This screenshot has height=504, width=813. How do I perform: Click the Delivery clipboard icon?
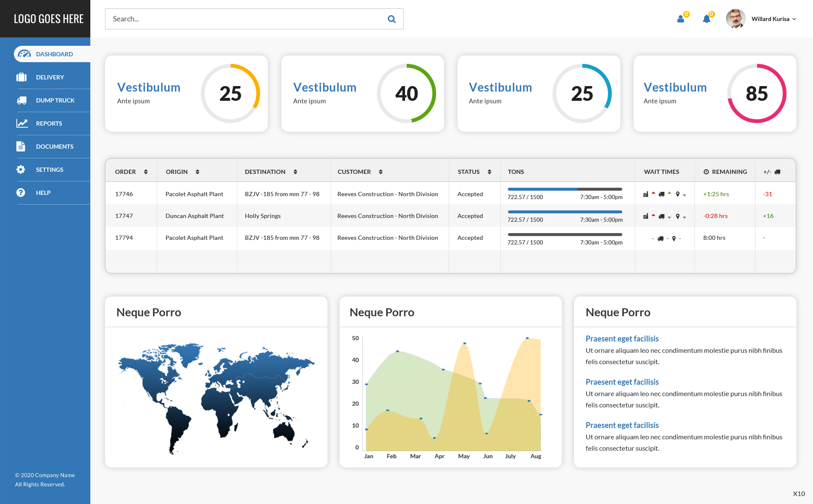(21, 77)
